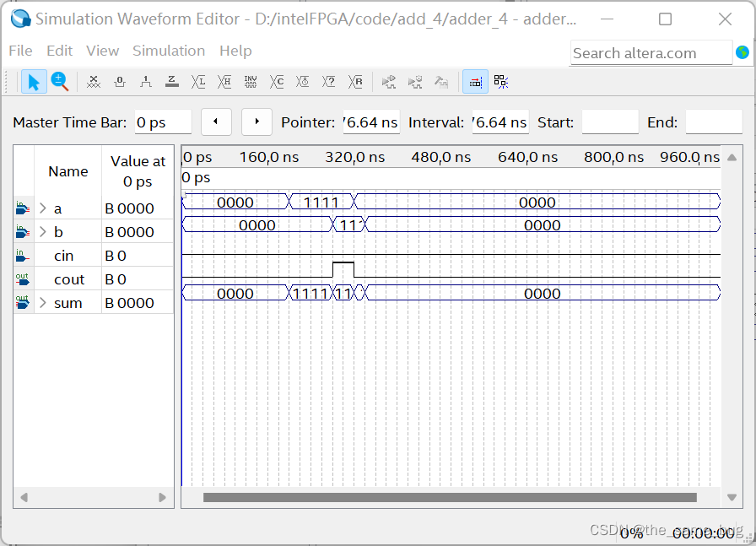Toggle Snap to Grid button
The height and width of the screenshot is (546, 756).
pyautogui.click(x=475, y=82)
